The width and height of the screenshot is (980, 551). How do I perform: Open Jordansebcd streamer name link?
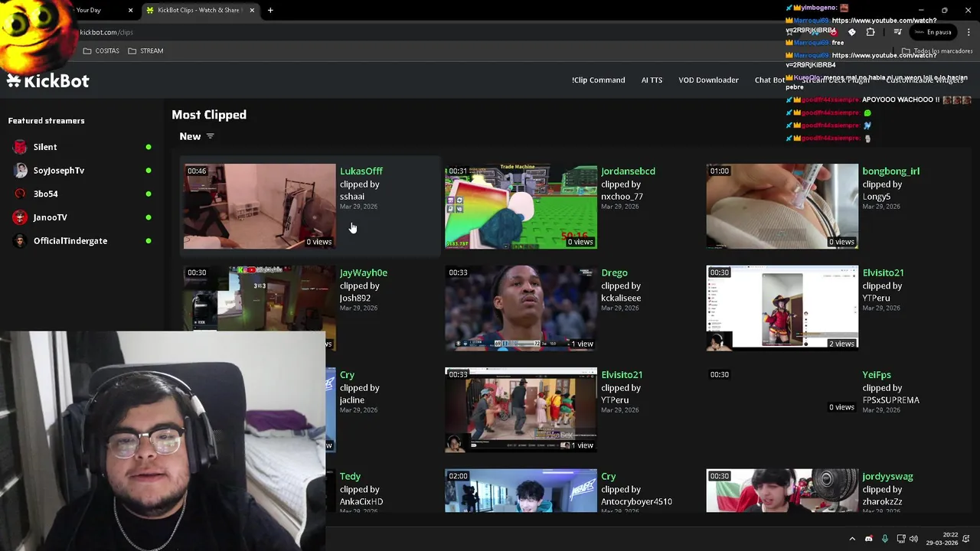[628, 171]
